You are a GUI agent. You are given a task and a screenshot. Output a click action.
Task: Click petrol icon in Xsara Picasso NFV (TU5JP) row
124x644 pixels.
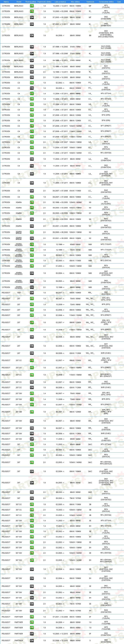[x=32, y=250]
